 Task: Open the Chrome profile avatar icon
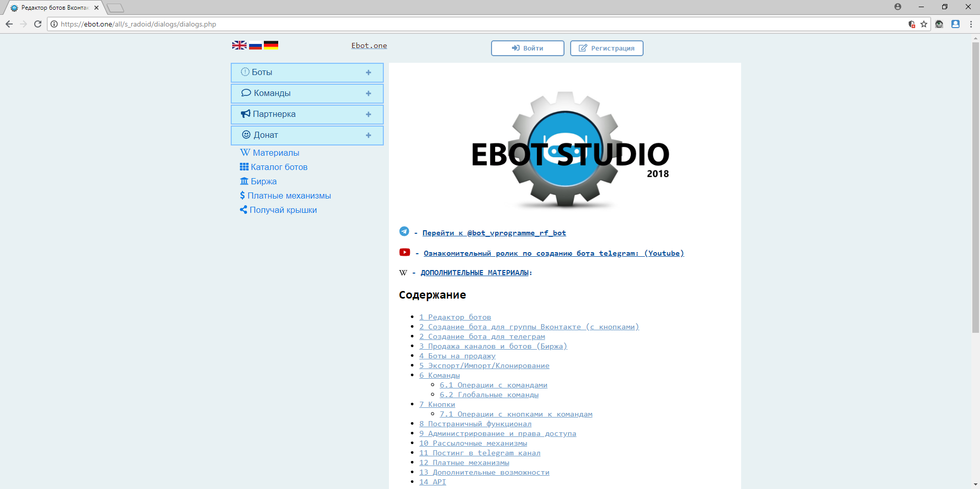click(x=898, y=7)
